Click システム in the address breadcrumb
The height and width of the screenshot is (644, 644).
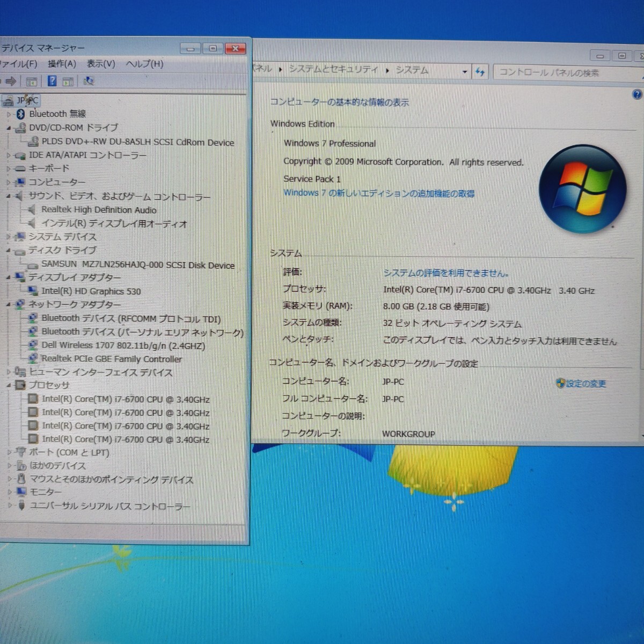pos(412,70)
